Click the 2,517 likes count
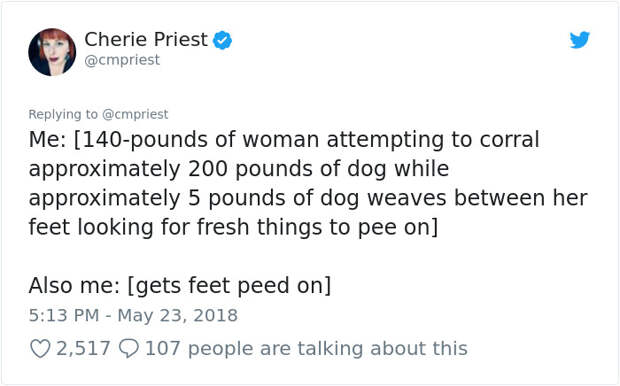The image size is (620, 386). (x=83, y=348)
